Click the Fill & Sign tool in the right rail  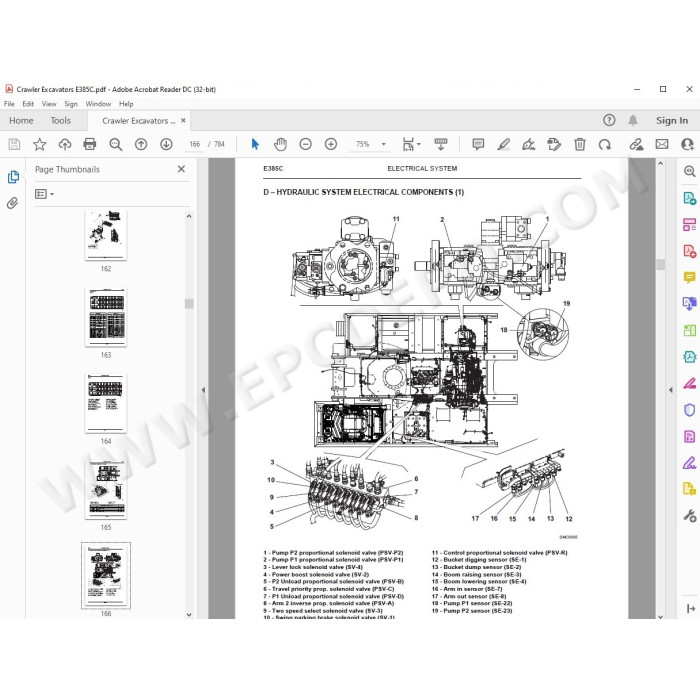(690, 463)
